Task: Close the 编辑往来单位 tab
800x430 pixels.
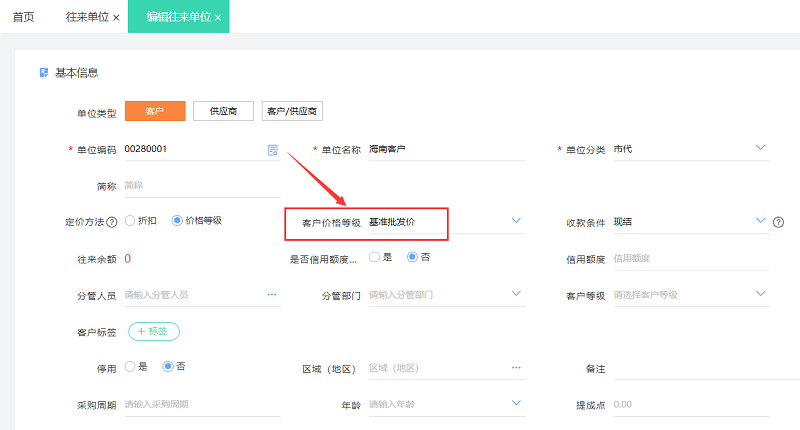Action: (x=218, y=18)
